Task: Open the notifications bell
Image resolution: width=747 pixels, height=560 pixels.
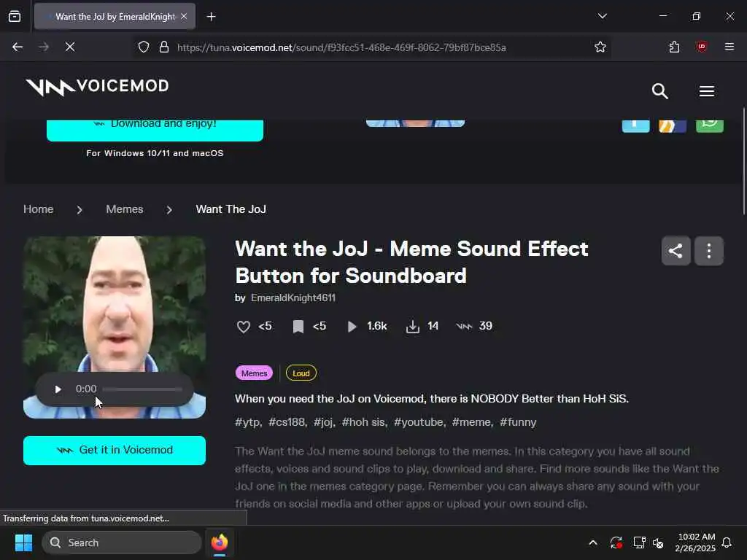Action: pyautogui.click(x=727, y=542)
